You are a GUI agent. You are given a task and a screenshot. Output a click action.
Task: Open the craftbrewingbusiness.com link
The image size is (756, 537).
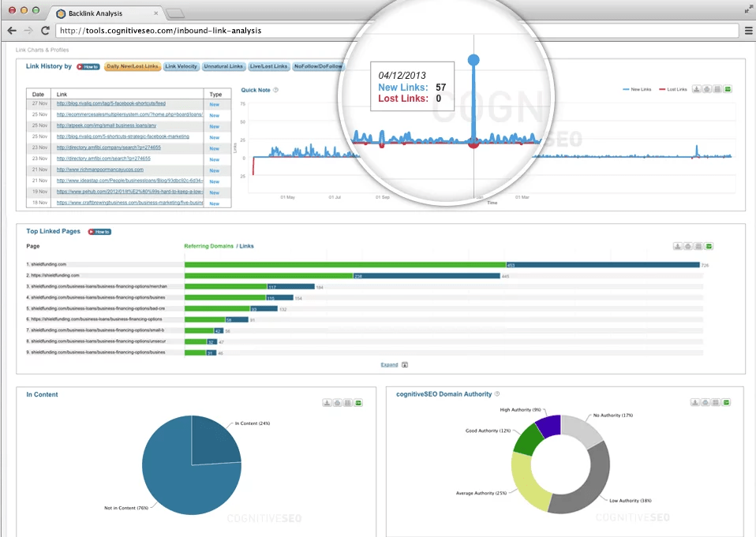pos(129,203)
